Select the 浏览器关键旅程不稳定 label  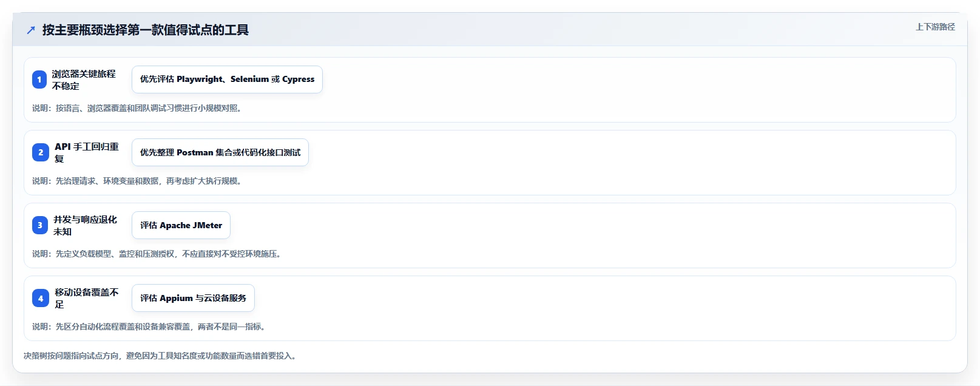(84, 80)
